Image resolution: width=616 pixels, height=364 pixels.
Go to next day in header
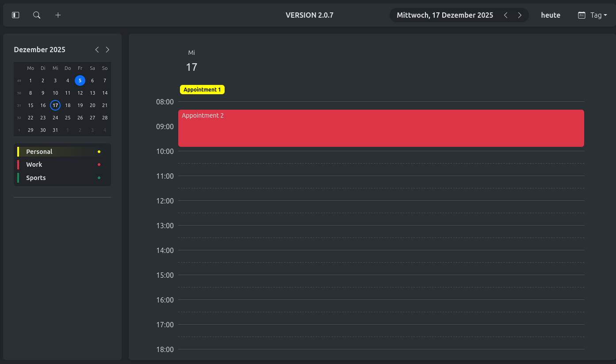520,15
